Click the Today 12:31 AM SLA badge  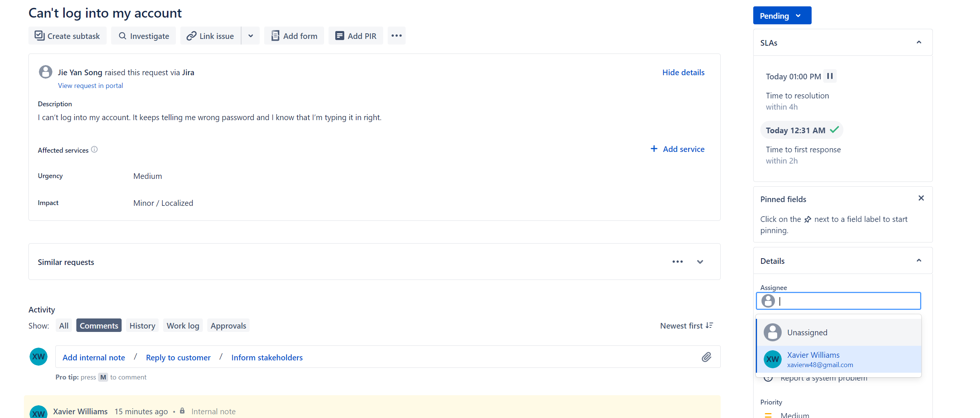(x=802, y=130)
